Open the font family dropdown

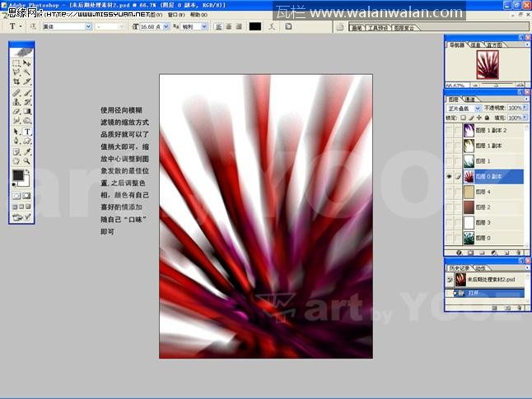coord(68,26)
